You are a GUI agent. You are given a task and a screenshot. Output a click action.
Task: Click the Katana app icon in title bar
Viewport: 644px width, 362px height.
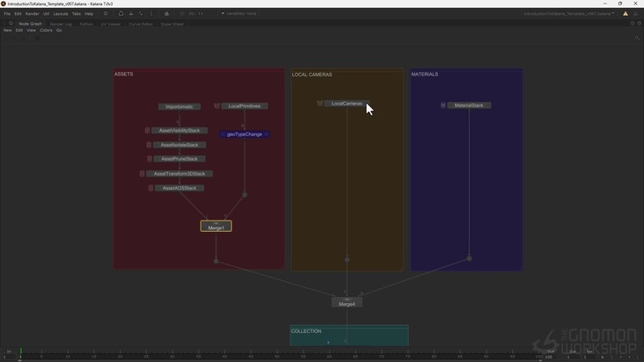[4, 4]
